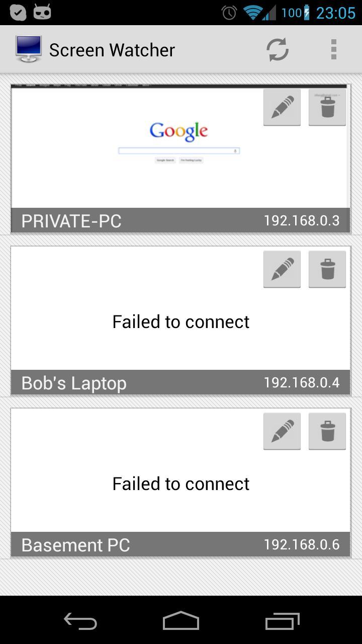
Task: Delete the Basement PC entry via the trash icon
Action: point(327,431)
